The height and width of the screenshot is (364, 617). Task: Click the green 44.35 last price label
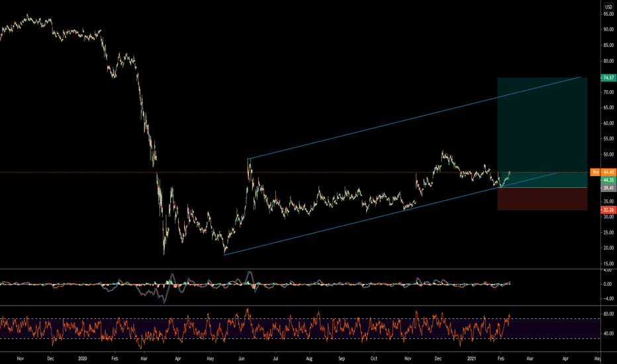pos(608,180)
